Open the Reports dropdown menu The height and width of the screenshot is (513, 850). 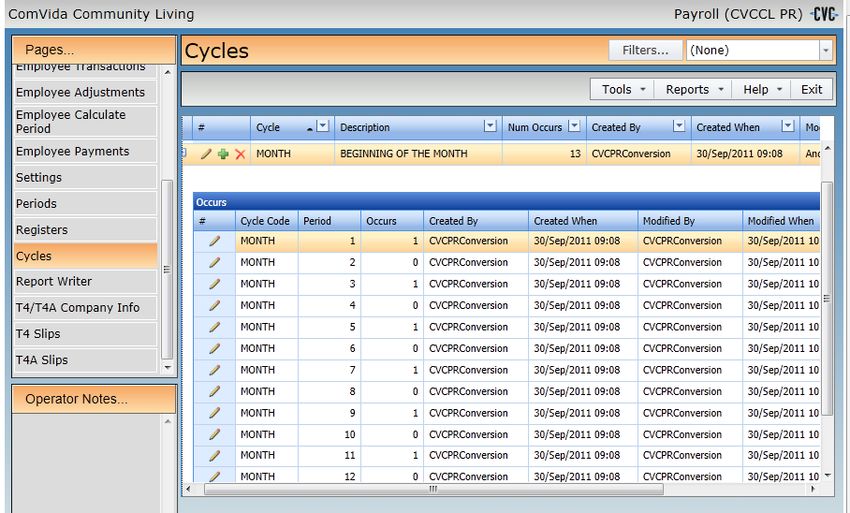(693, 89)
